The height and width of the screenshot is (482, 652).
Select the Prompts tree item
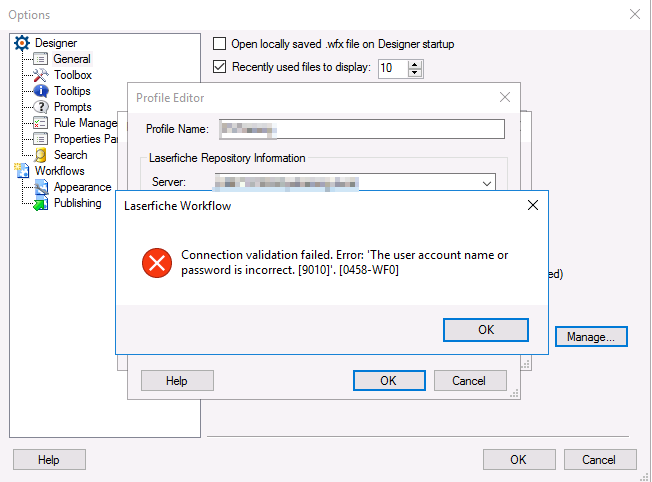72,107
